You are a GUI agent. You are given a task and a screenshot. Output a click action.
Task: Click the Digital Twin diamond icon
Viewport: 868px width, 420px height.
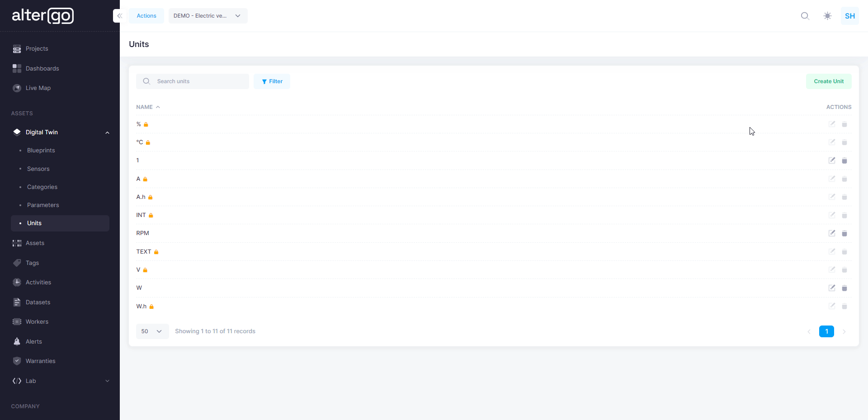click(x=17, y=132)
